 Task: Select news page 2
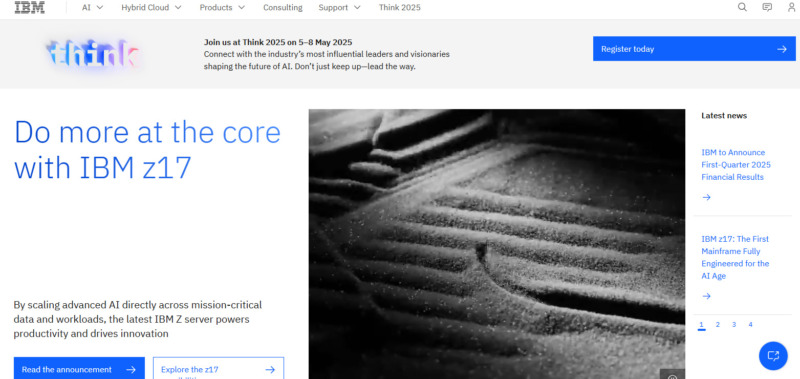point(717,325)
